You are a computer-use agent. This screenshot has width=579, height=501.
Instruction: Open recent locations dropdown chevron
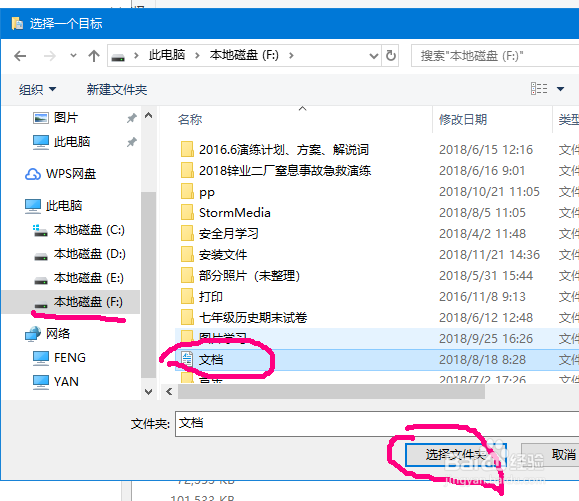point(73,56)
